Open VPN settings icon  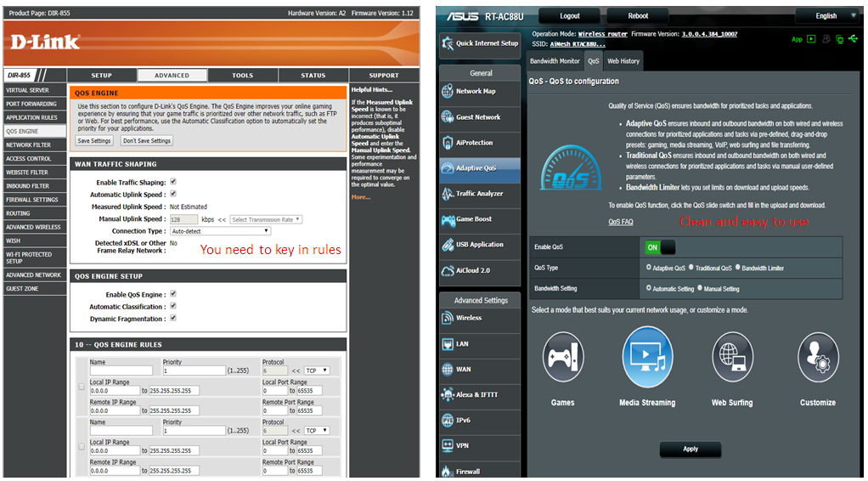[x=448, y=445]
